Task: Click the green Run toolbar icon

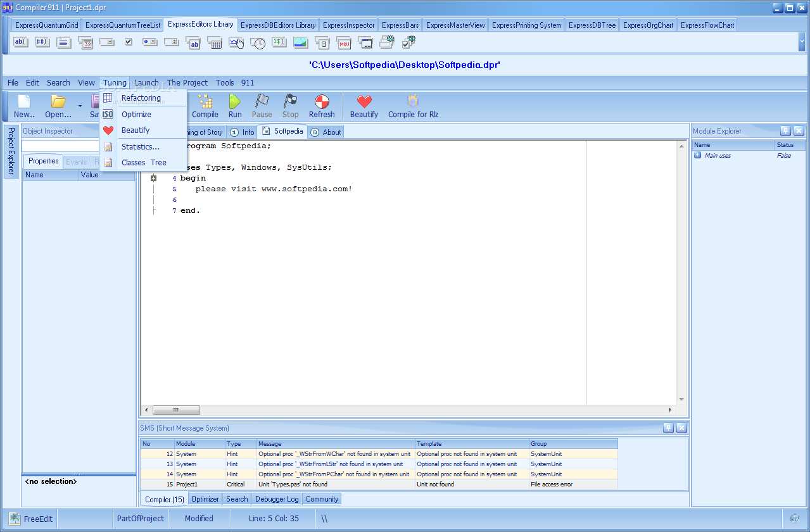Action: pyautogui.click(x=235, y=101)
